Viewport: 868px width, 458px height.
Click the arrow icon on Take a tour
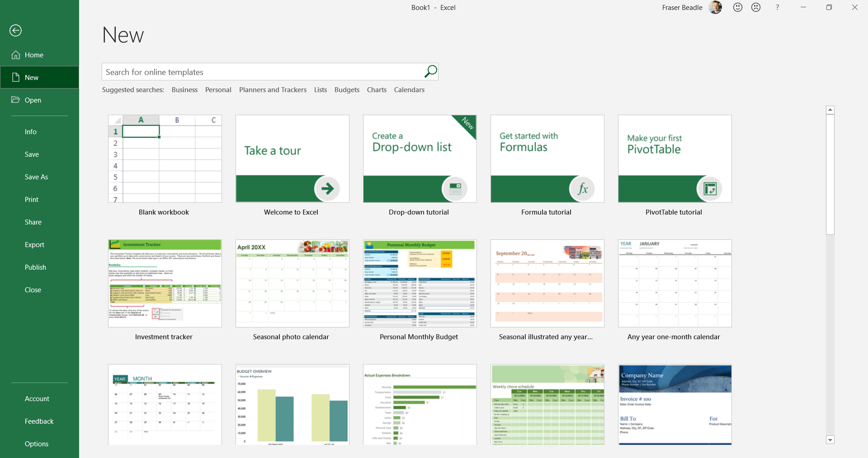327,188
